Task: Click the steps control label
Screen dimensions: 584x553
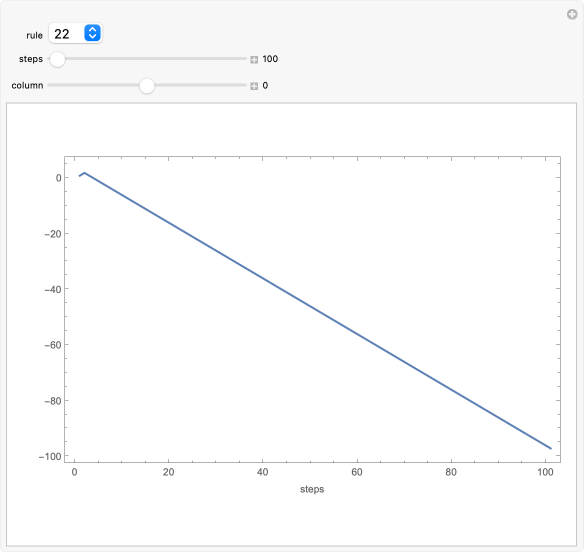Action: pyautogui.click(x=31, y=59)
